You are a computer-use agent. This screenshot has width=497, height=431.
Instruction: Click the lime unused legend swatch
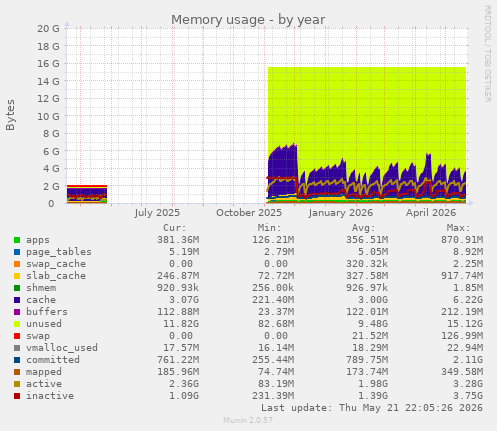point(17,324)
